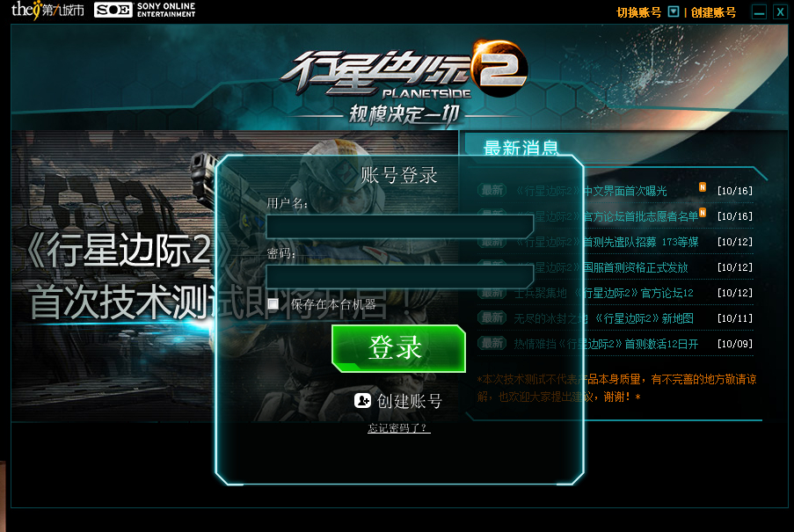Click 创建账号 in the top bar

pyautogui.click(x=713, y=12)
